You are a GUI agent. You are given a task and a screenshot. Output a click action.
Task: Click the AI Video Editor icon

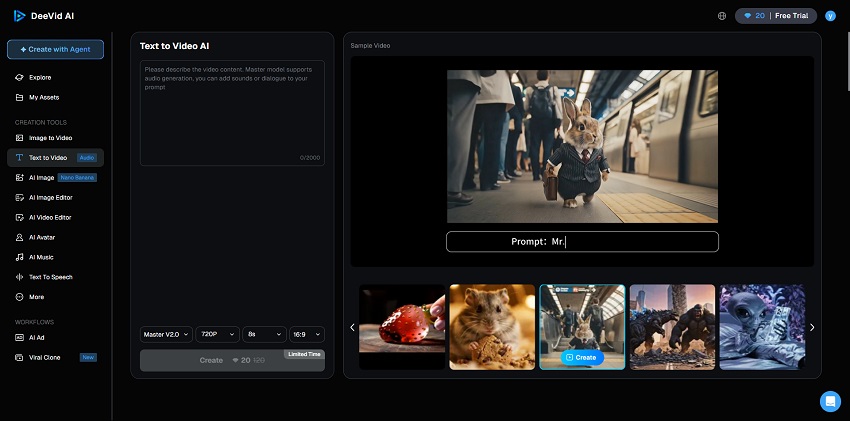point(20,217)
